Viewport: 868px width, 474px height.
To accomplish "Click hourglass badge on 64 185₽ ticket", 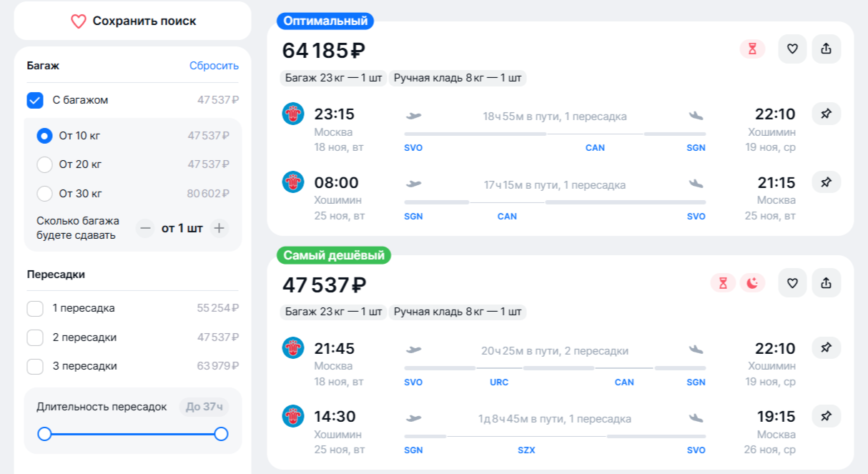I will tap(752, 49).
